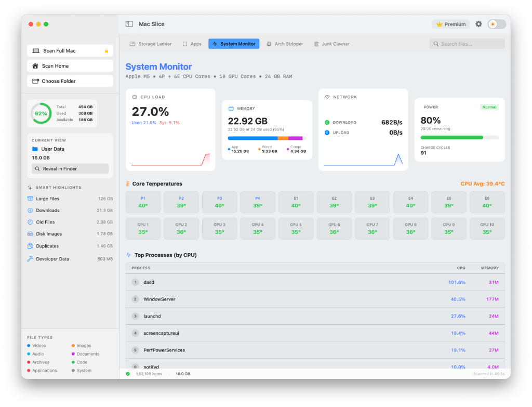Switch to Apps tab
Viewport: 532px width, 407px height.
[192, 44]
